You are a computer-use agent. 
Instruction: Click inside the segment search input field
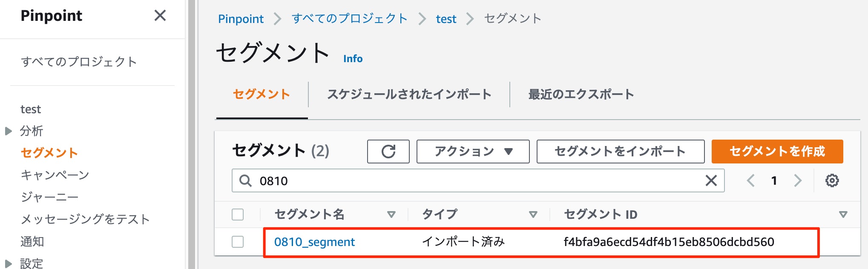click(x=426, y=180)
